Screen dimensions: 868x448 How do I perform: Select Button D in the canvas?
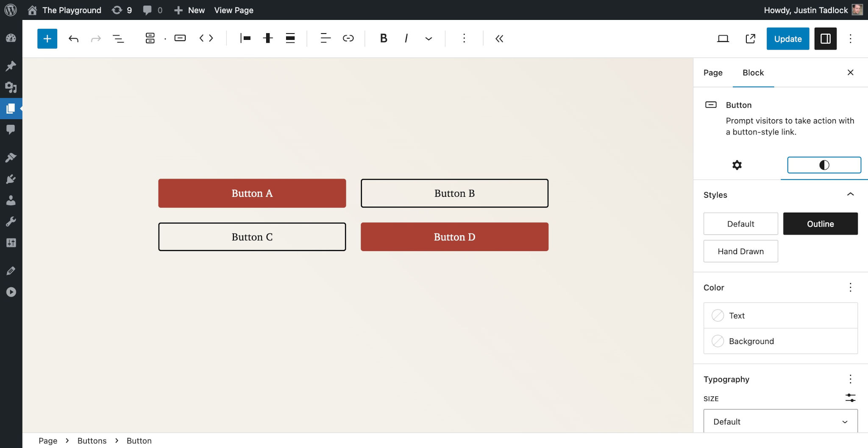pos(454,237)
